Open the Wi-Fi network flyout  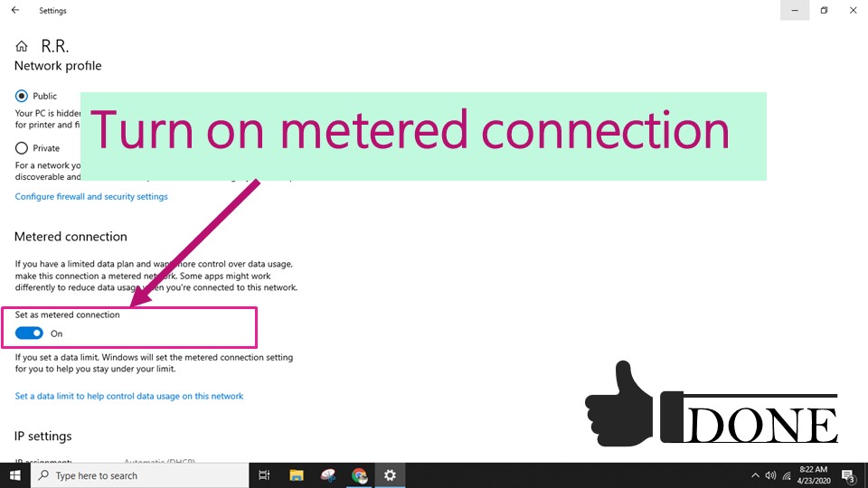[787, 475]
